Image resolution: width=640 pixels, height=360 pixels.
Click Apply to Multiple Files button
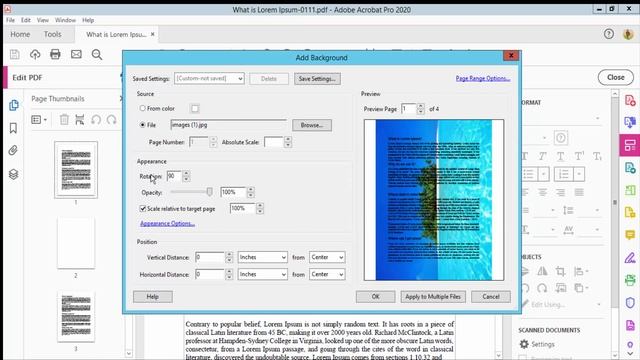point(433,297)
